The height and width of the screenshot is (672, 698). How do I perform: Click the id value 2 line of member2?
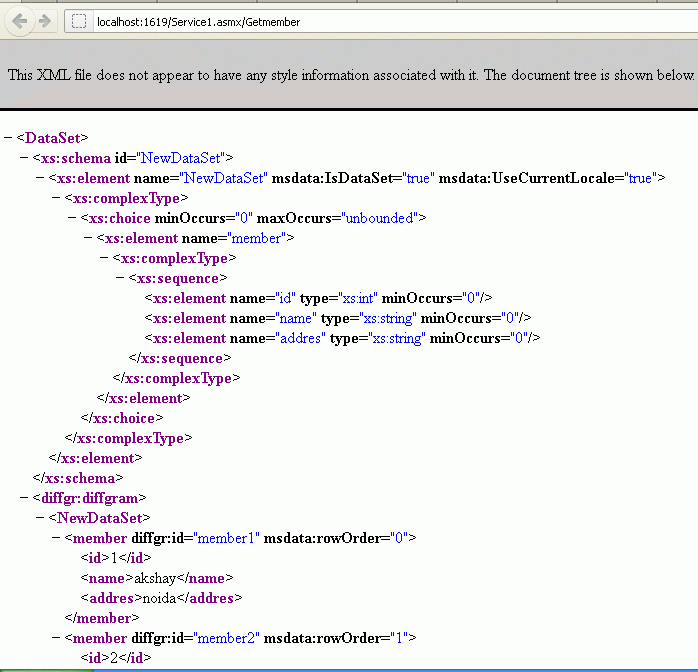[116, 658]
